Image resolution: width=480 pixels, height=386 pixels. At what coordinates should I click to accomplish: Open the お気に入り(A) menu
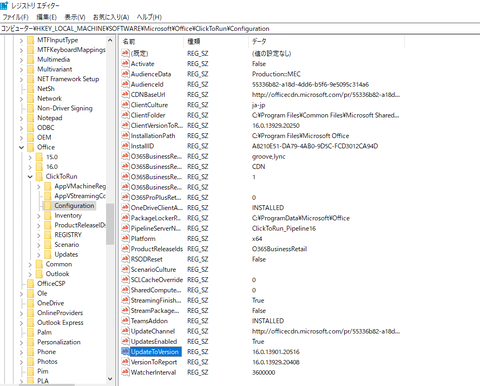tap(111, 17)
